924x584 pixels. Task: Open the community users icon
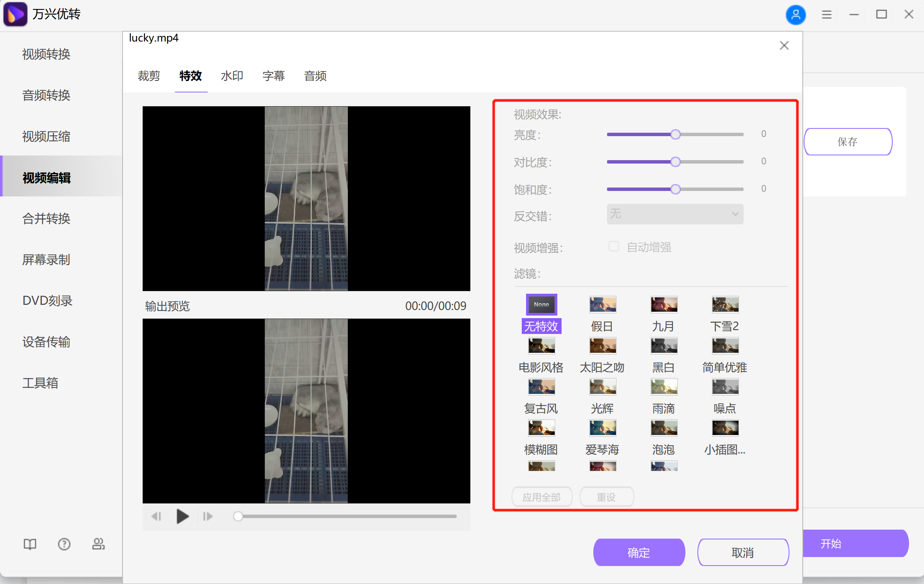tap(99, 544)
